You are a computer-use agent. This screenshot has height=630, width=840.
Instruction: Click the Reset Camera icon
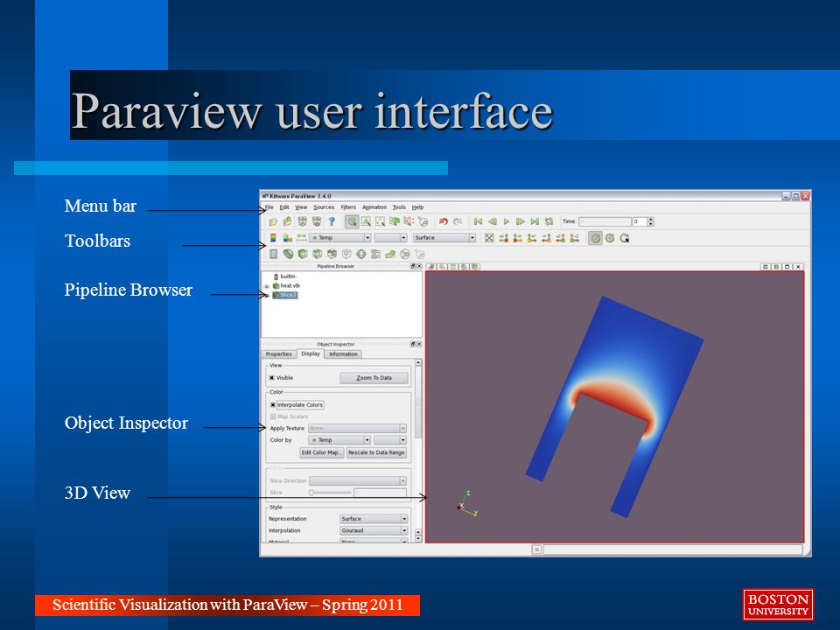click(489, 238)
